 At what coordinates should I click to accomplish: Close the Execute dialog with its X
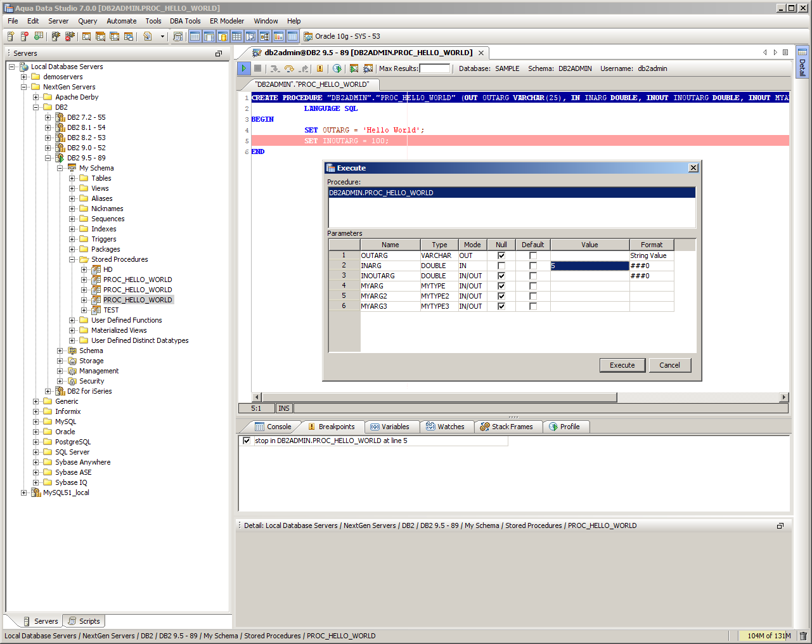(x=693, y=168)
